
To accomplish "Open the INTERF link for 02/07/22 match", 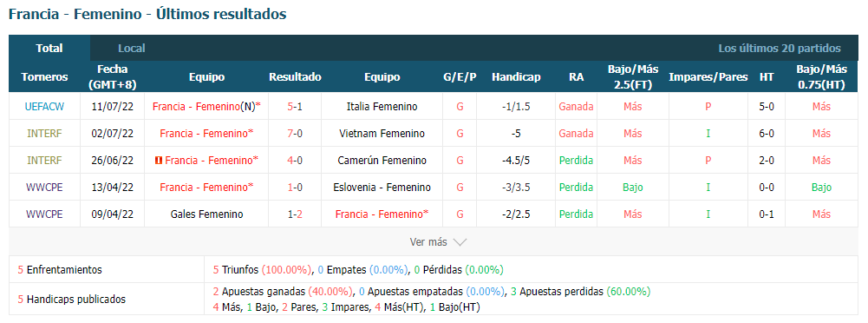I will click(44, 134).
